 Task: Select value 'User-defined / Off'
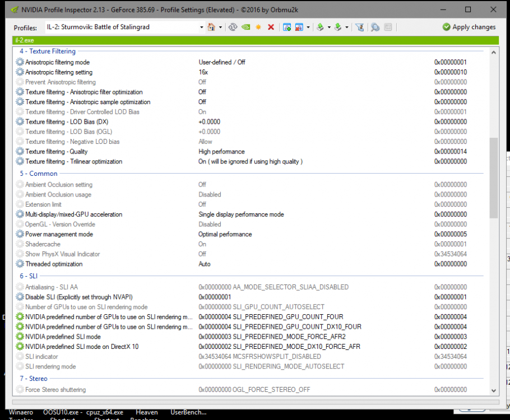(x=222, y=62)
